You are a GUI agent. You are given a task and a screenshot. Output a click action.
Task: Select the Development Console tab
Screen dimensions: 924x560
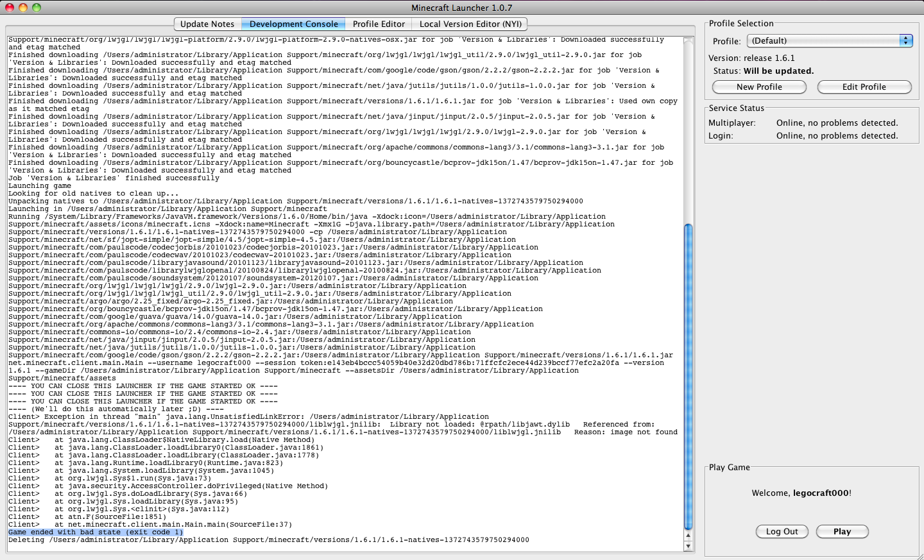(x=294, y=24)
